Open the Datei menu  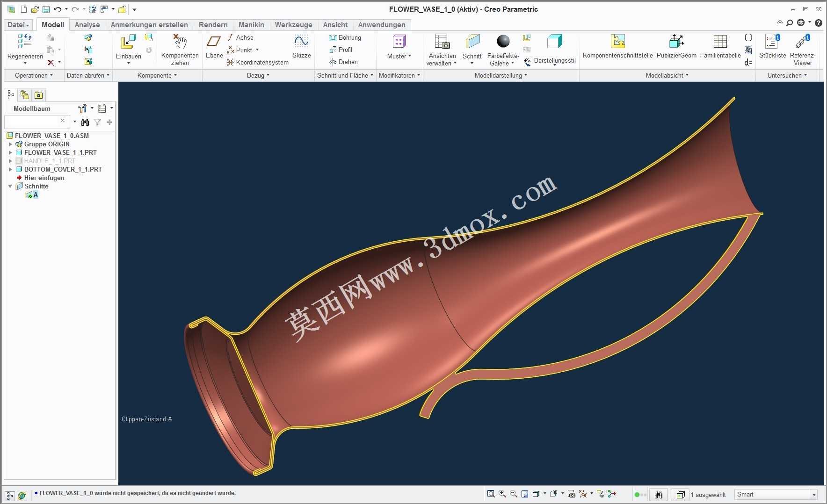18,25
